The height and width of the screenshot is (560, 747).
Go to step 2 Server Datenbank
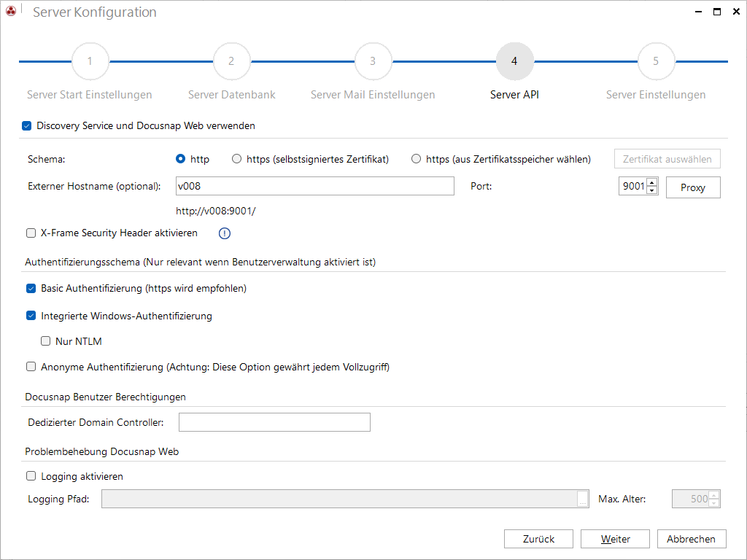tap(231, 61)
